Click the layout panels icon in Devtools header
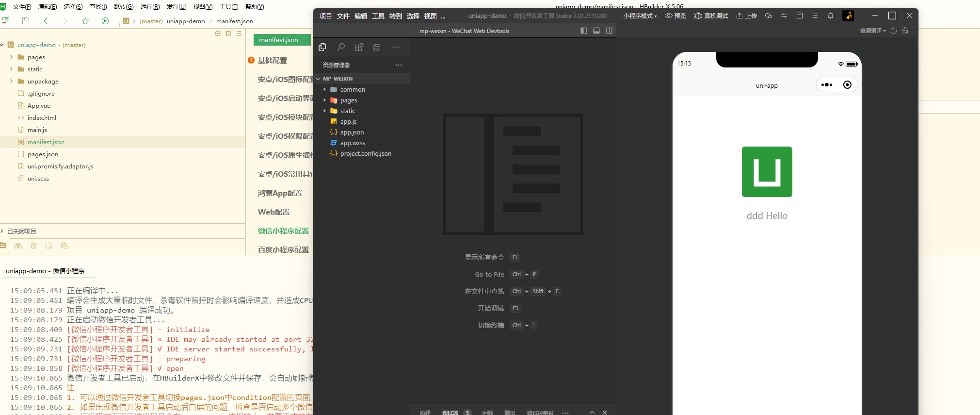Viewport: 980px width, 415px height. pos(800,16)
